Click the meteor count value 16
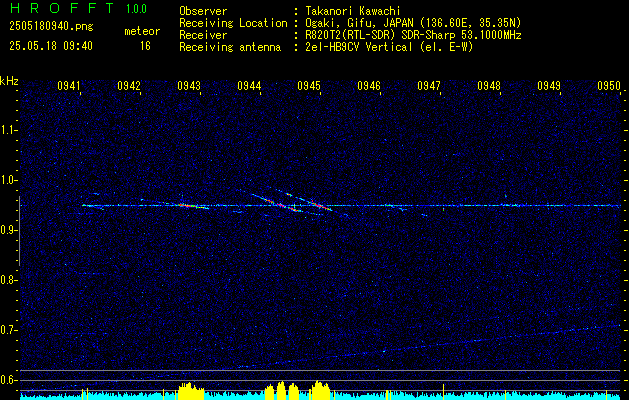Image resolution: width=629 pixels, height=400 pixels. [145, 46]
